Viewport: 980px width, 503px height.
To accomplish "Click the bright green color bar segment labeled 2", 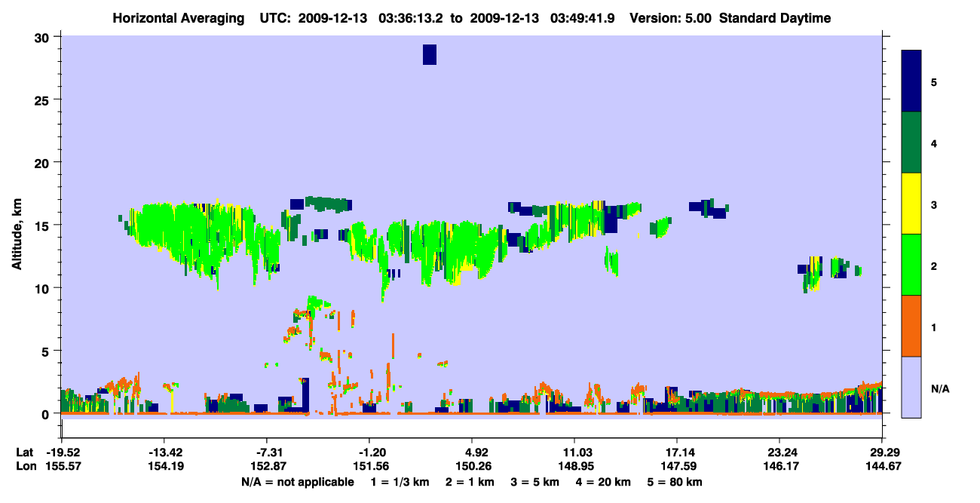I will [911, 265].
